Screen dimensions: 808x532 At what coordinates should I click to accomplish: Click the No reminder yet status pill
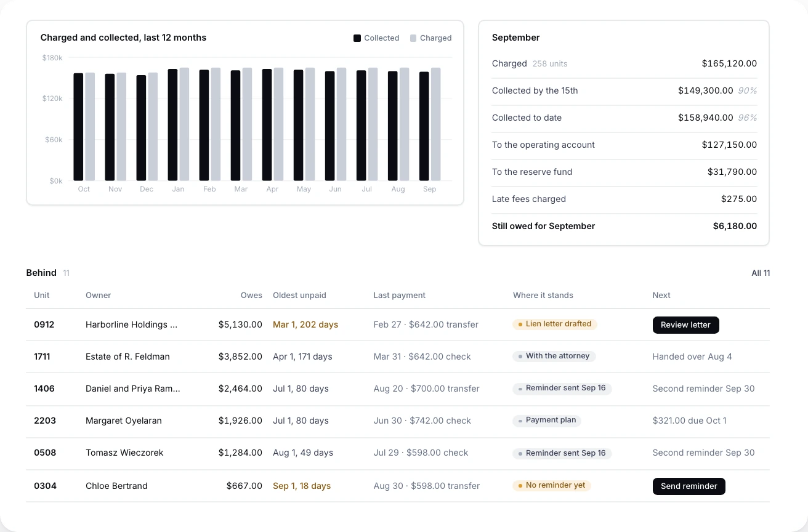(x=552, y=485)
